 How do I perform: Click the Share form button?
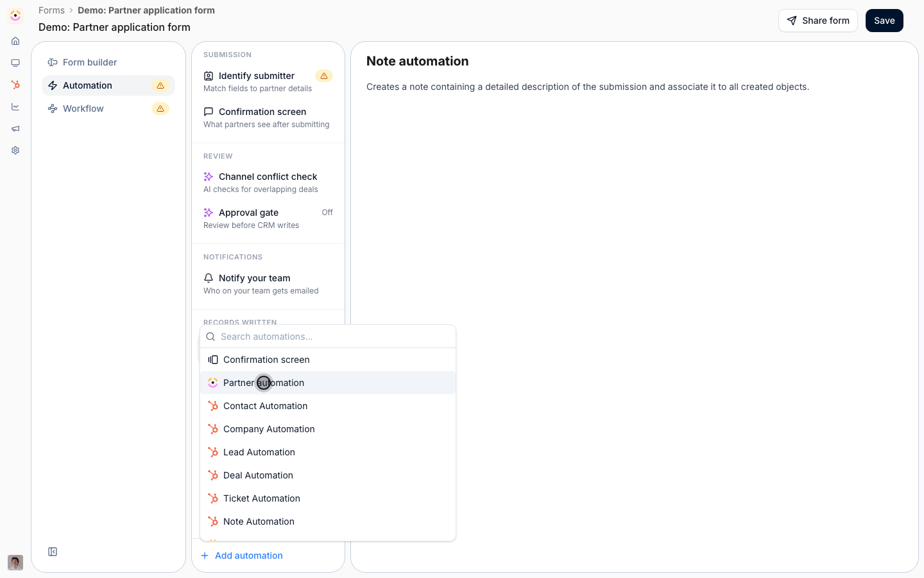tap(818, 21)
